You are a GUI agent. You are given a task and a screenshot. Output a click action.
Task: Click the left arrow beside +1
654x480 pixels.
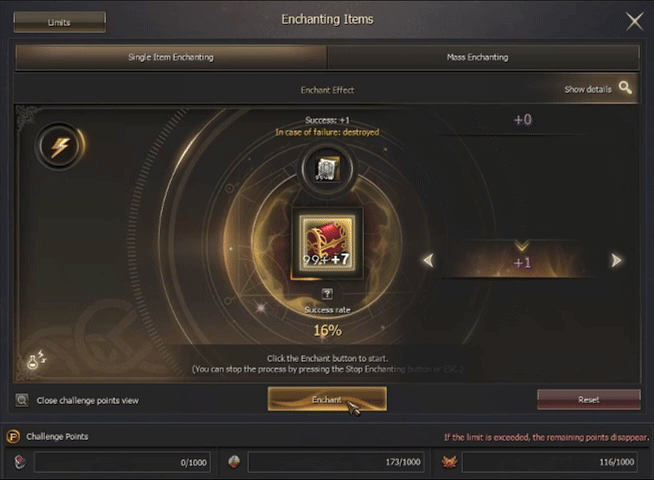429,261
